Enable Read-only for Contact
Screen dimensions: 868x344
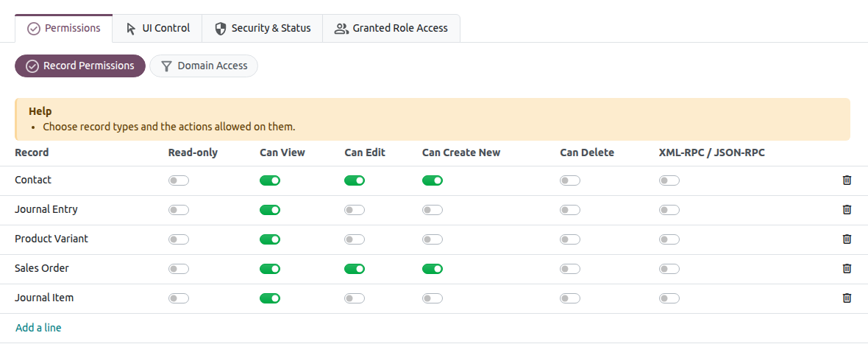tap(179, 180)
